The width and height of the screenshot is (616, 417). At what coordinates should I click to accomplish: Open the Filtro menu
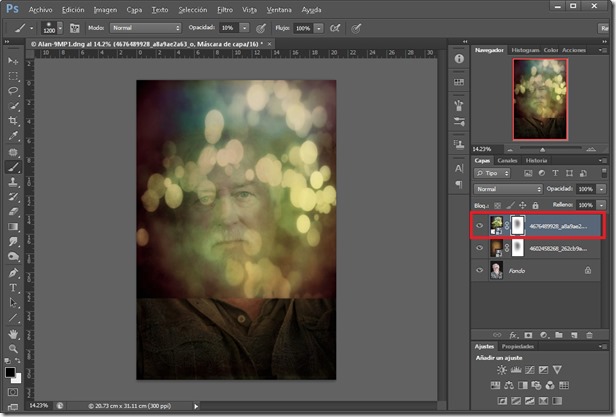coord(226,9)
